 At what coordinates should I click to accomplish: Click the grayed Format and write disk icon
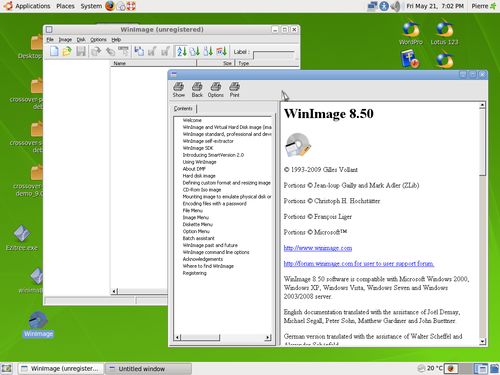point(165,51)
